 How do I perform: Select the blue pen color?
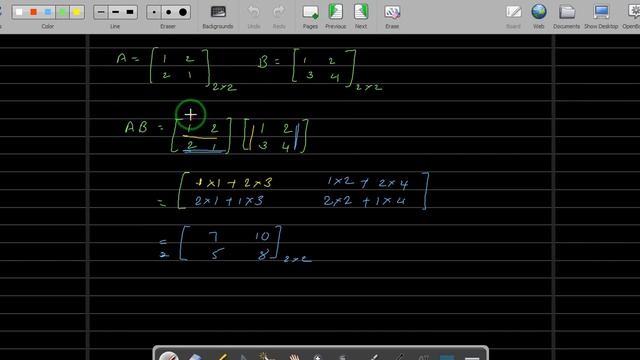(x=48, y=12)
